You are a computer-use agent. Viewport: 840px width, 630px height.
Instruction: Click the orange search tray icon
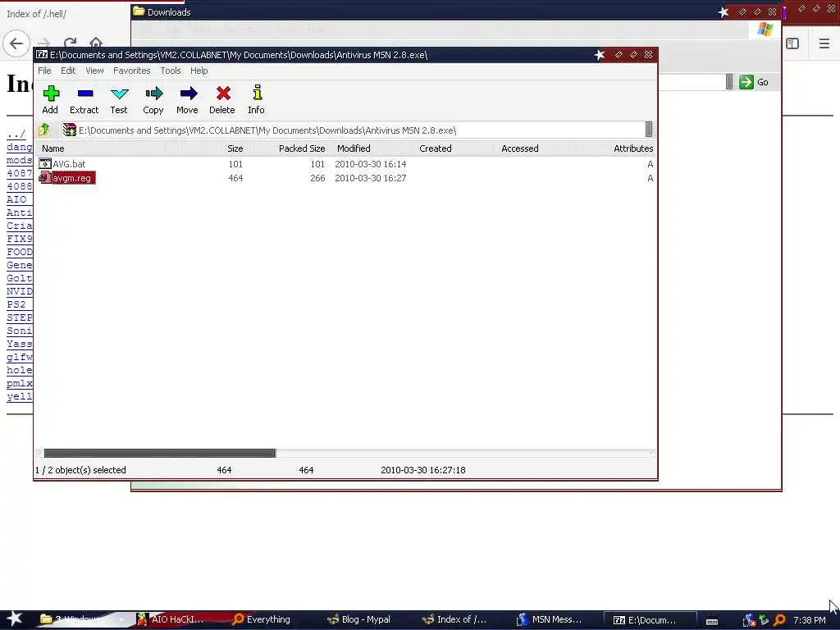pos(779,620)
